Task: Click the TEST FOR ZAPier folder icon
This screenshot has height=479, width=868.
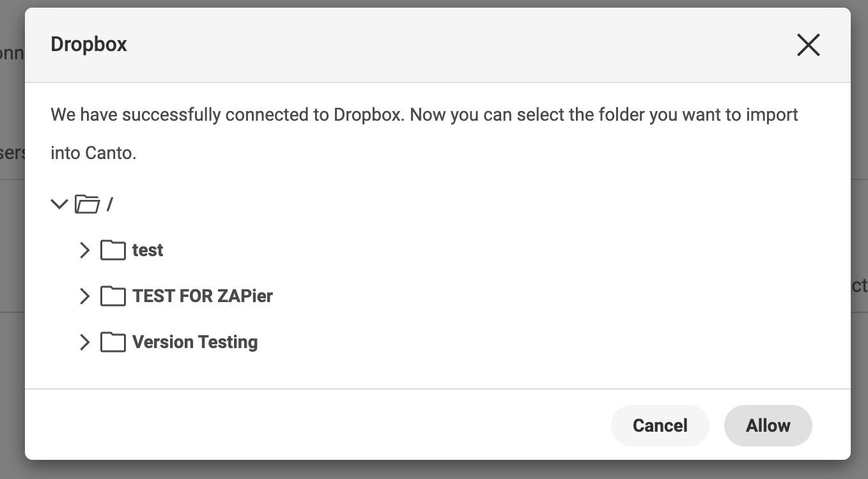Action: [113, 296]
